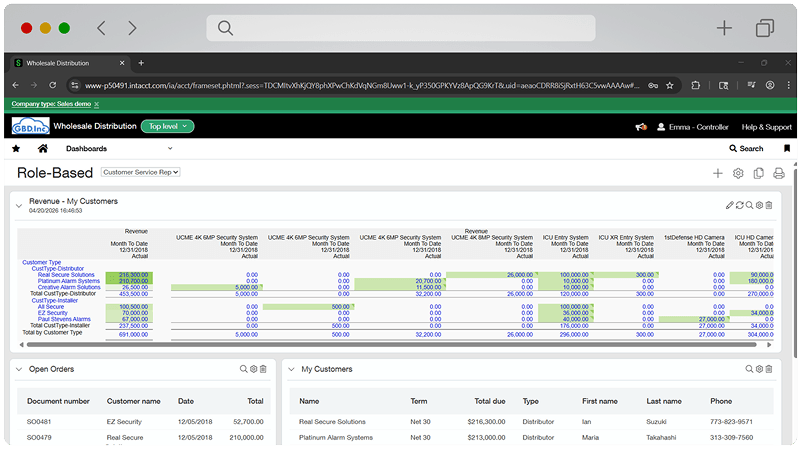Open the browser three-dot menu
The image size is (800, 450).
tap(788, 85)
